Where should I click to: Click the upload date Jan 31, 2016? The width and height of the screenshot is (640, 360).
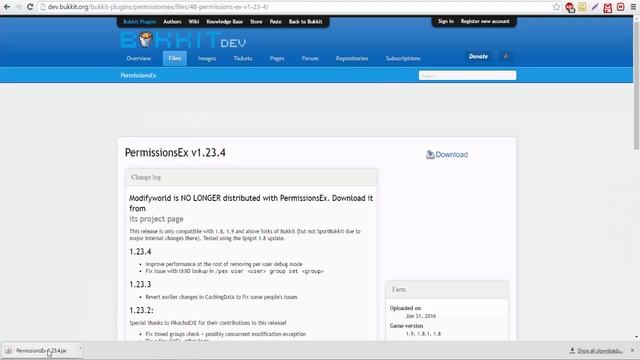click(421, 316)
